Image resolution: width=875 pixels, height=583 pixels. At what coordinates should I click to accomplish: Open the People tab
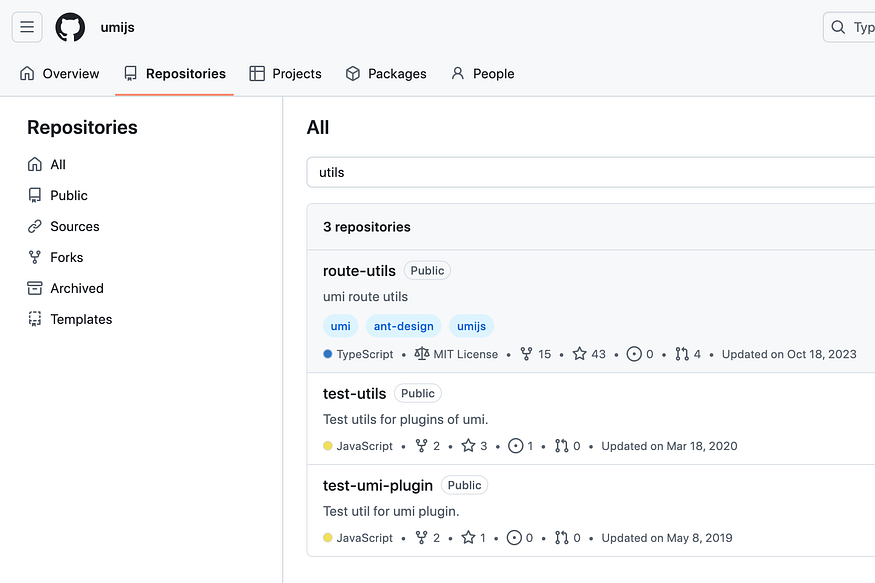coord(482,74)
